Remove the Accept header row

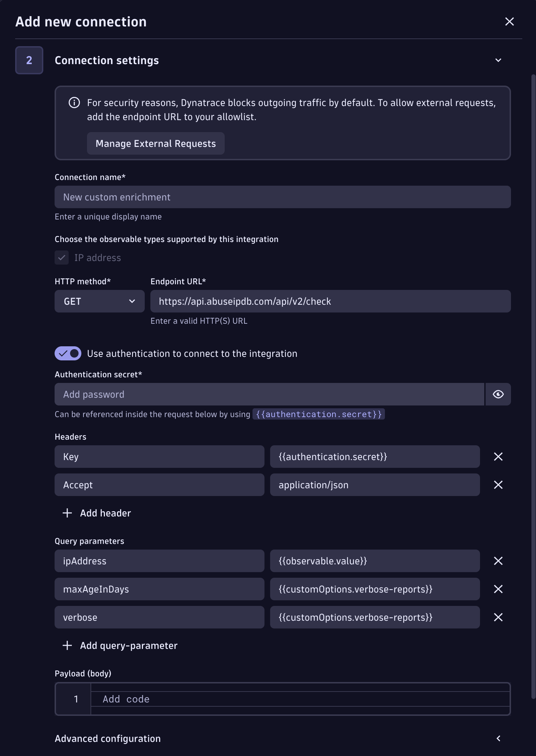498,485
